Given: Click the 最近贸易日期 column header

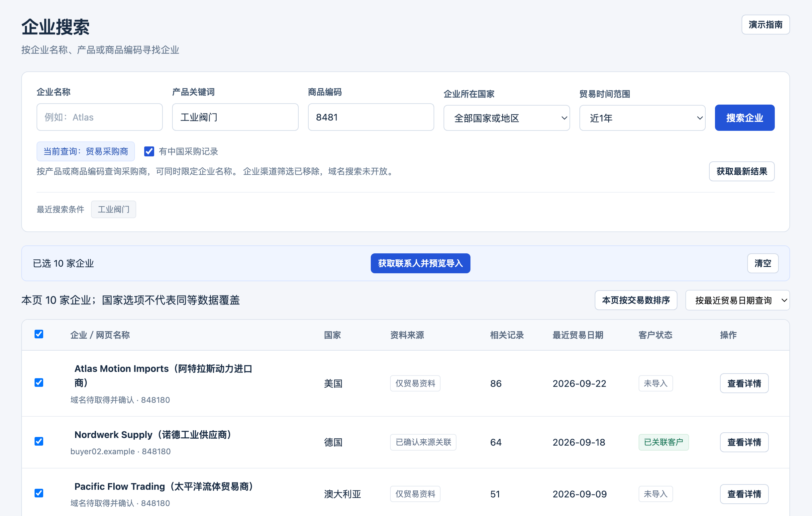Looking at the screenshot, I should click(578, 335).
